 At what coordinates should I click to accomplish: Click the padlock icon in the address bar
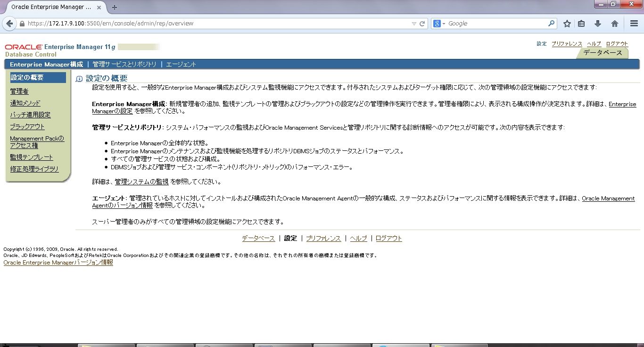click(22, 23)
